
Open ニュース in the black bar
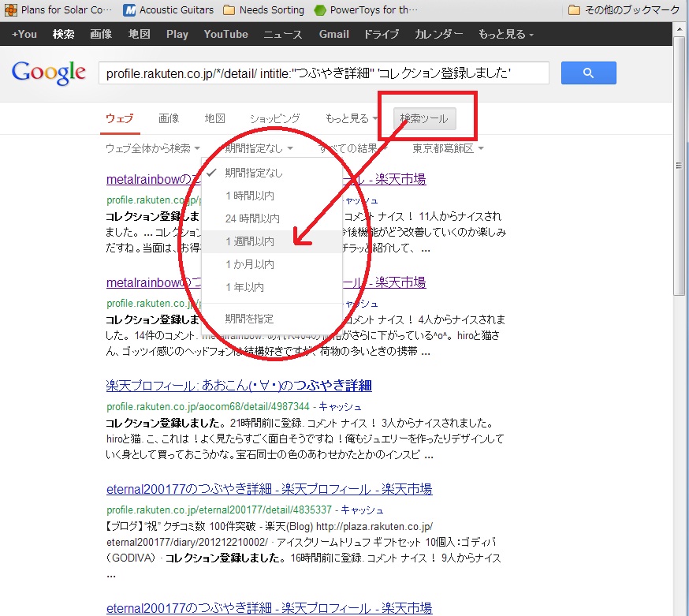(283, 34)
